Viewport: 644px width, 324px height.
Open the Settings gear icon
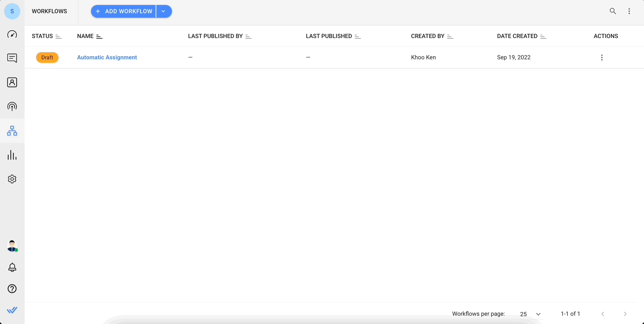coord(12,179)
